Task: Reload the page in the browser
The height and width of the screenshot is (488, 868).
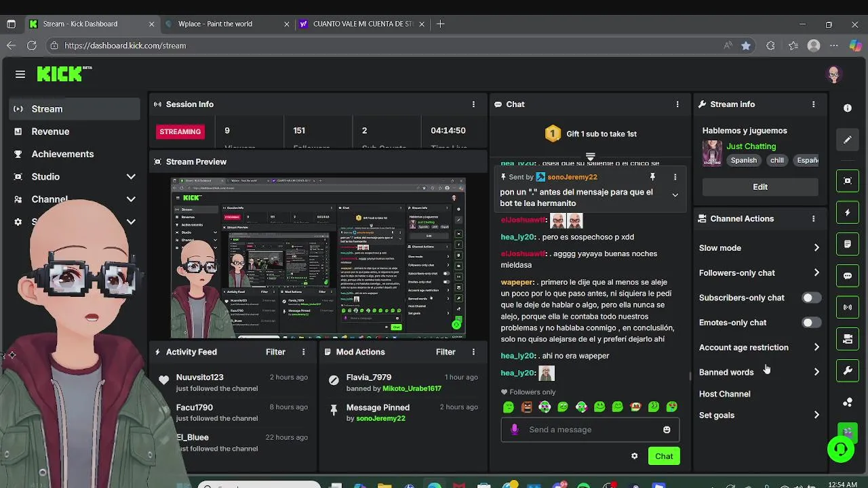Action: click(31, 45)
